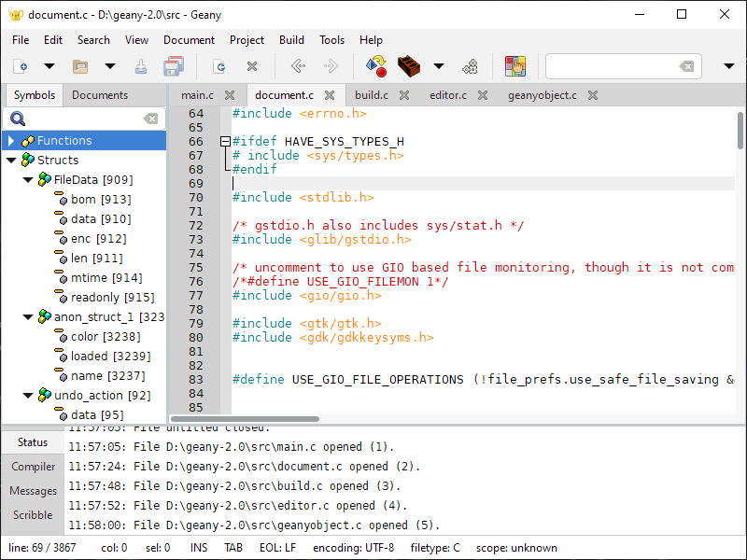This screenshot has height=560, width=747.
Task: Select the Compiler message tab
Action: (33, 467)
